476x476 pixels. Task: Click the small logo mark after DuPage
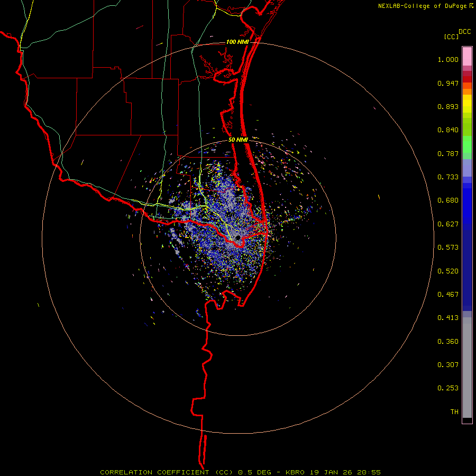pyautogui.click(x=471, y=5)
